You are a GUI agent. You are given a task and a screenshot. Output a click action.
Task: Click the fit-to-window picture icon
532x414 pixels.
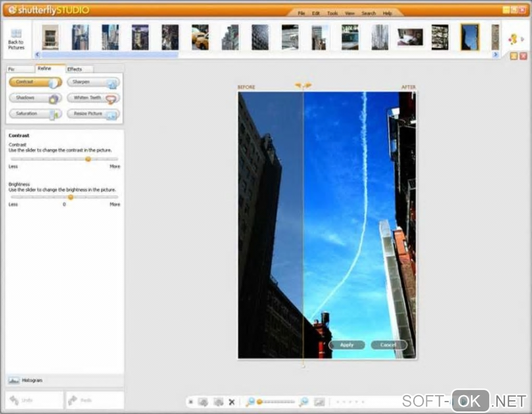point(319,402)
